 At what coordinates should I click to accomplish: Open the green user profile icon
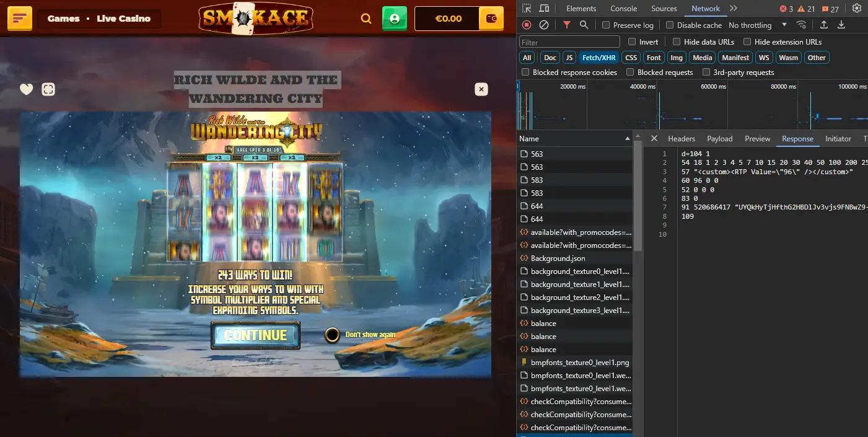click(395, 19)
